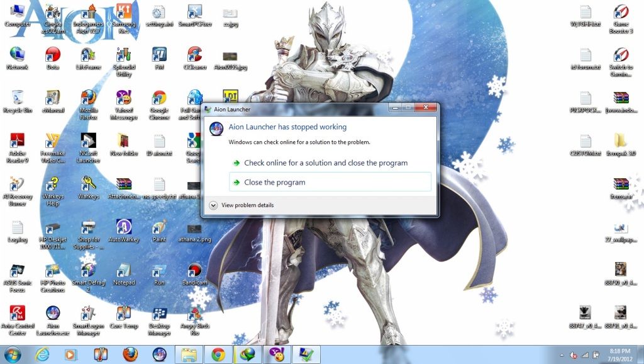Select the Shop for Supplies icon
This screenshot has width=644, height=364.
pyautogui.click(x=88, y=234)
